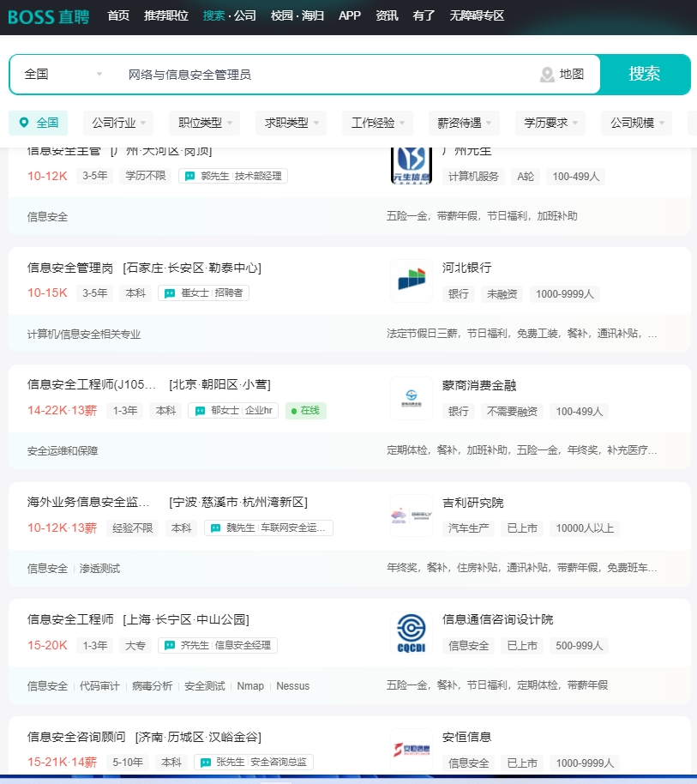This screenshot has height=784, width=697.
Task: Open chat icon for 崔女士 招聘者
Action: click(x=170, y=293)
